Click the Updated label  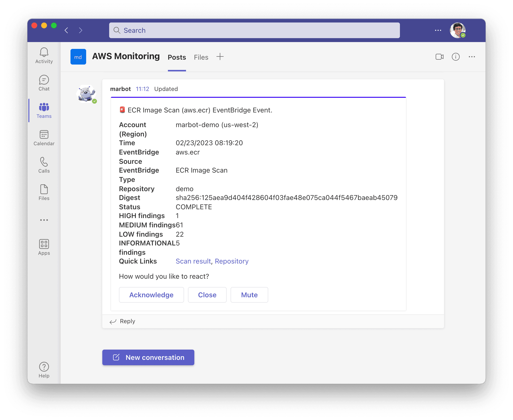click(x=166, y=89)
